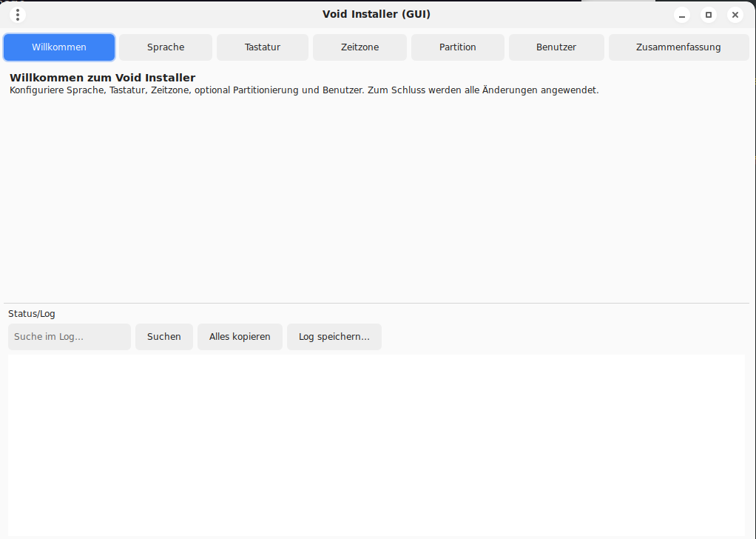Click the 'Status/Log' section label
This screenshot has width=756, height=539.
coord(32,314)
